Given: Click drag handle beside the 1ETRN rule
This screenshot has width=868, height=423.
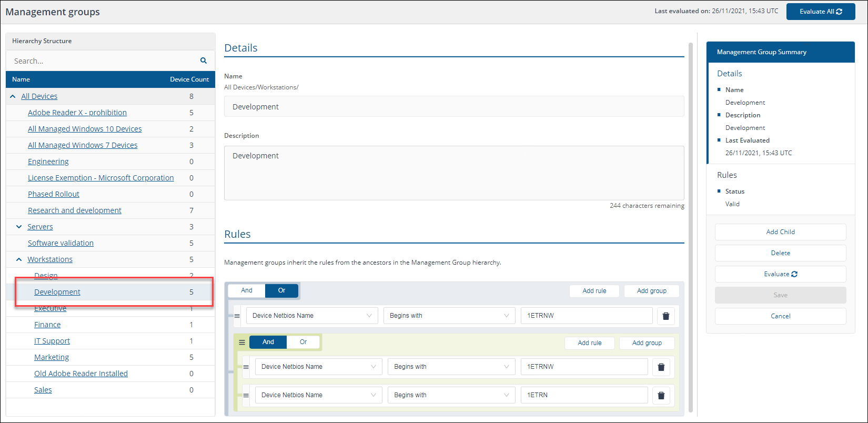Looking at the screenshot, I should pyautogui.click(x=246, y=395).
